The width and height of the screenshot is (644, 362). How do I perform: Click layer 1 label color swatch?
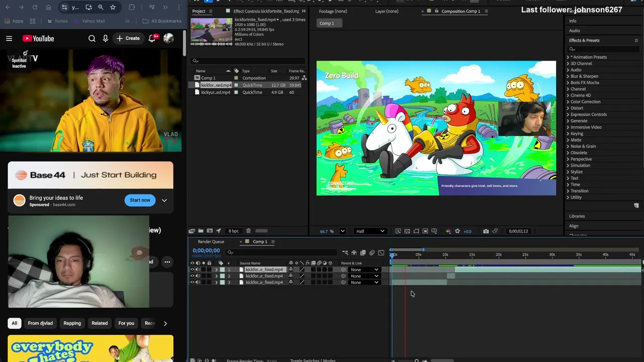pyautogui.click(x=222, y=270)
